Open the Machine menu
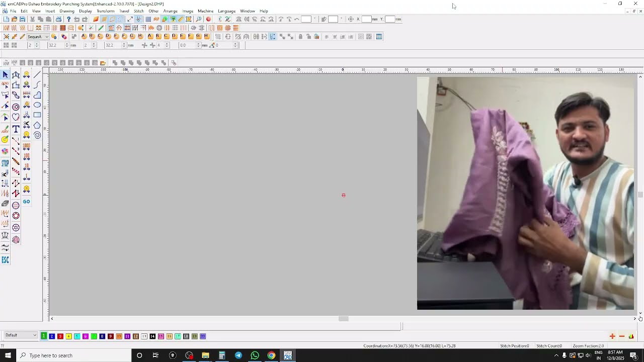Viewport: 644px width, 362px height. [205, 11]
